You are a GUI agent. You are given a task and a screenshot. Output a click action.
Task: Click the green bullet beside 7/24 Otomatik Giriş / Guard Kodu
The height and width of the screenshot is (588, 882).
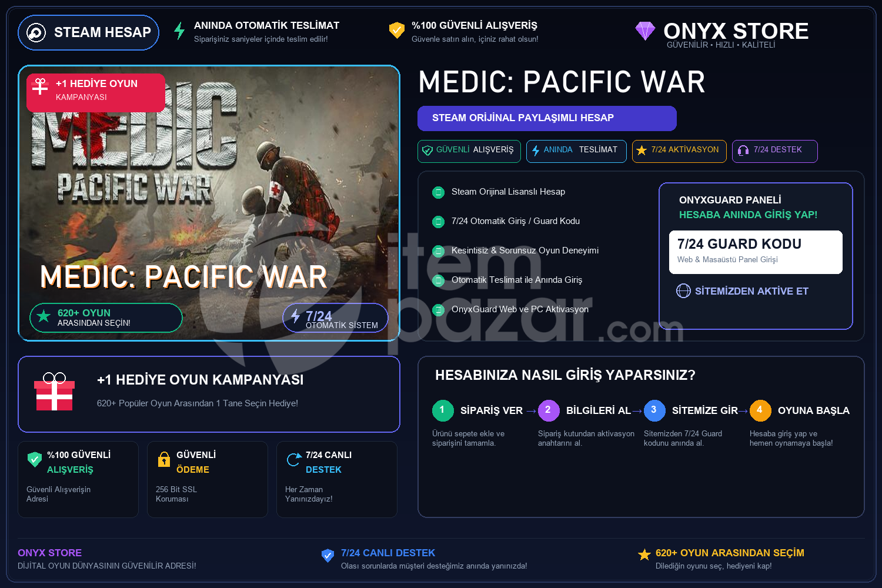click(x=438, y=222)
